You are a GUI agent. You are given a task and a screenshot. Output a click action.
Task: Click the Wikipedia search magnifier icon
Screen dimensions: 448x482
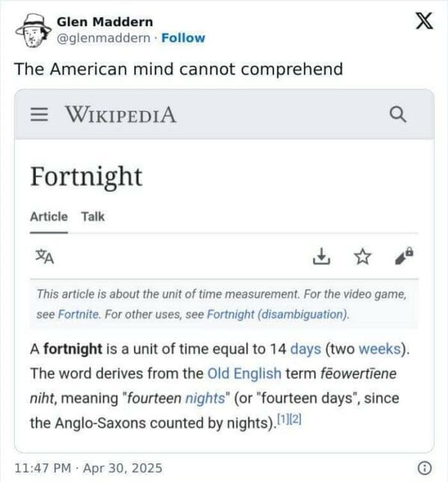[x=398, y=115]
